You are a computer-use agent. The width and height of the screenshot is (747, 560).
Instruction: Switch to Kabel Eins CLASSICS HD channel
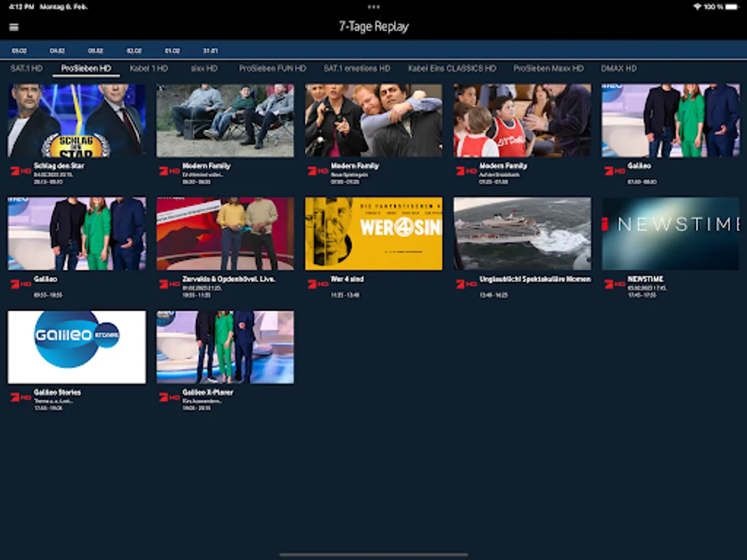click(x=452, y=68)
